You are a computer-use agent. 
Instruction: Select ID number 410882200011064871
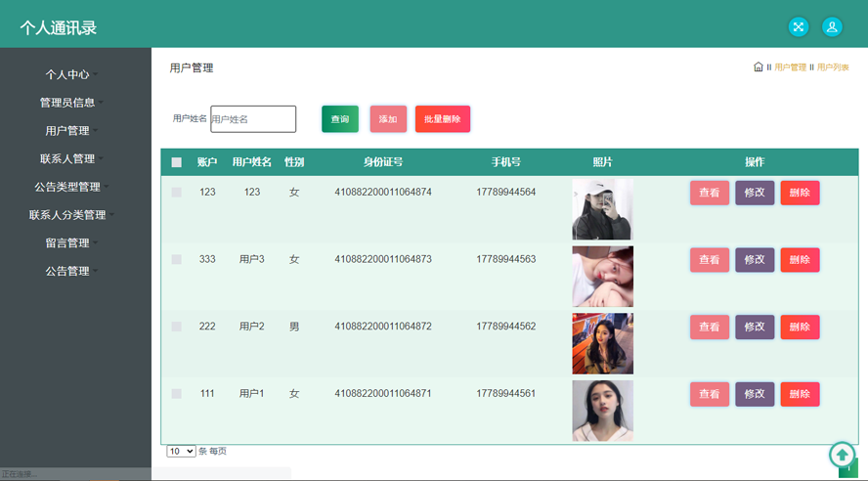click(383, 394)
